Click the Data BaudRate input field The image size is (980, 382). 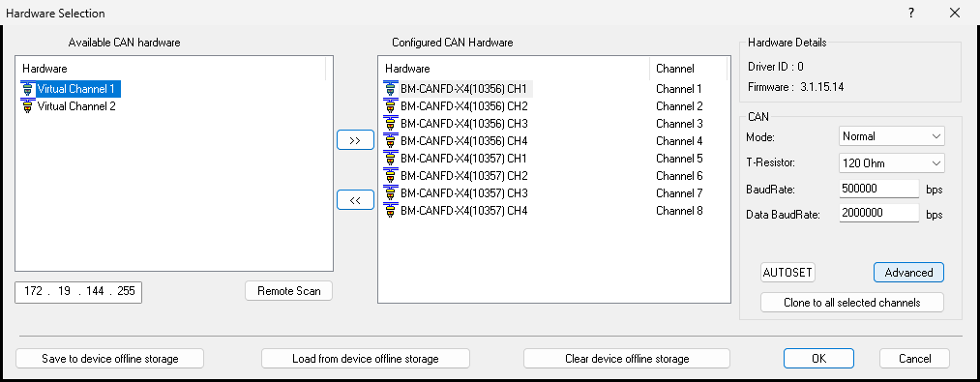(879, 213)
